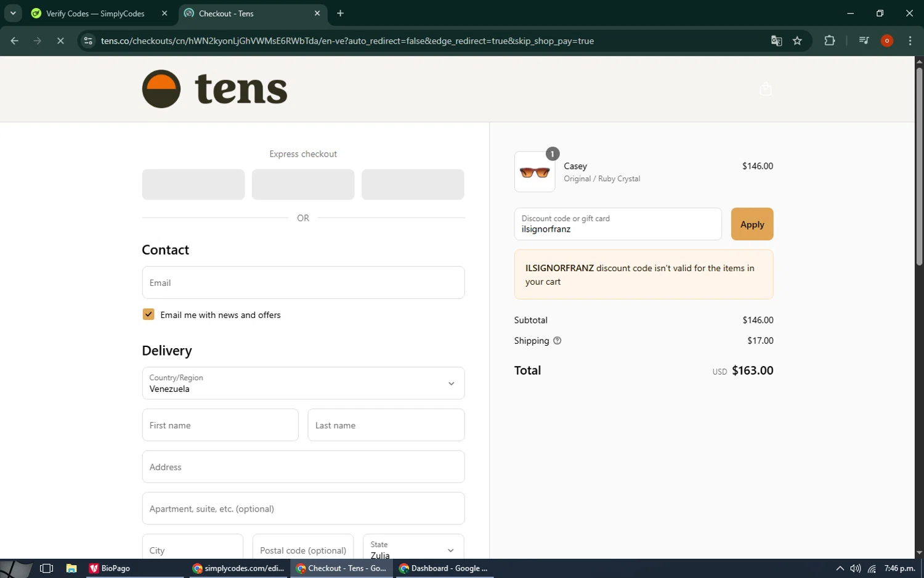Screen dimensions: 924x578
Task: Uncheck Email me with news and offers
Action: [148, 314]
